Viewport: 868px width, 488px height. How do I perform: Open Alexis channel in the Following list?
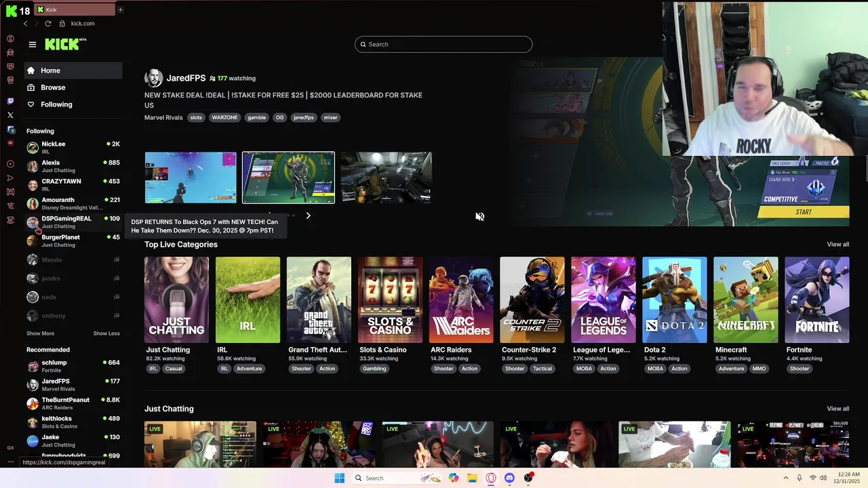click(x=73, y=166)
